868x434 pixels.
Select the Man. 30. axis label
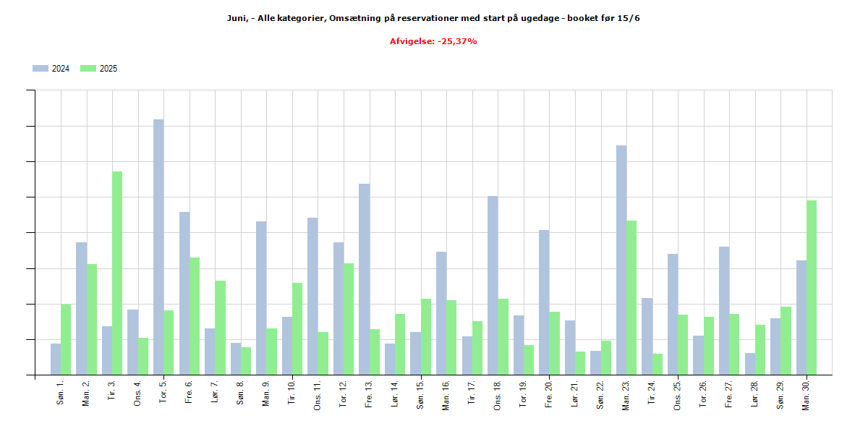click(805, 394)
